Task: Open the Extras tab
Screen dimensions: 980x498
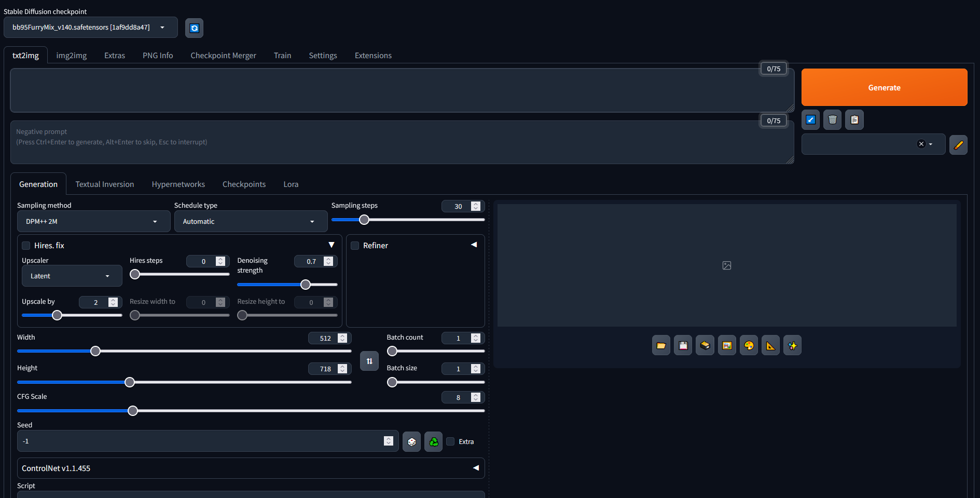Action: click(115, 56)
